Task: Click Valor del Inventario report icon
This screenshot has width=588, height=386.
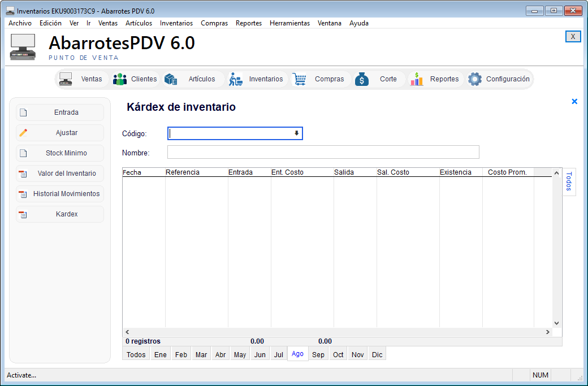Action: point(23,174)
